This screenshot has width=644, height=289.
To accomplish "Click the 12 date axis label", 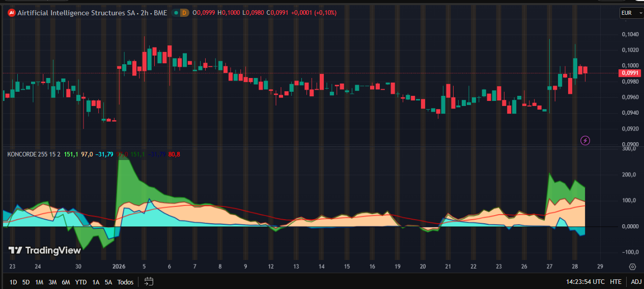I will [271, 267].
